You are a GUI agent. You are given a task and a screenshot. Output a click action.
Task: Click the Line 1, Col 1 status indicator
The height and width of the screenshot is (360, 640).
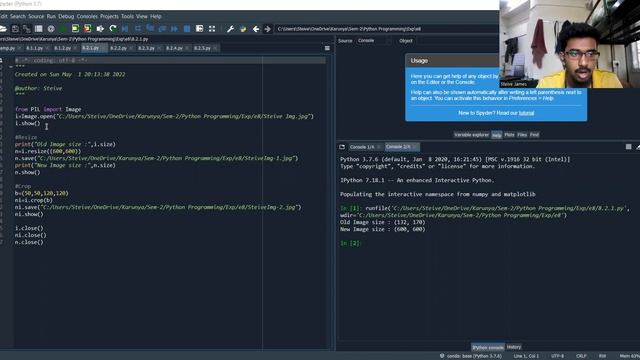(526, 356)
